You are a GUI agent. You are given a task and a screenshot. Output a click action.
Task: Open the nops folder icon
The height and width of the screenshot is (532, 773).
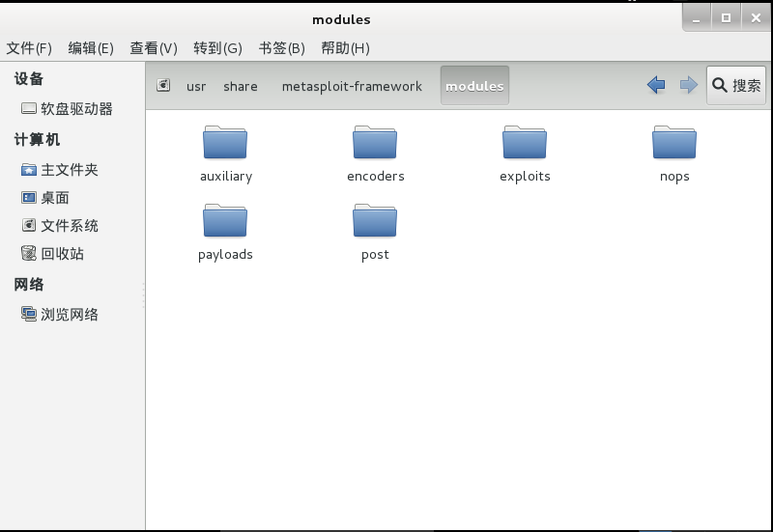click(x=674, y=142)
